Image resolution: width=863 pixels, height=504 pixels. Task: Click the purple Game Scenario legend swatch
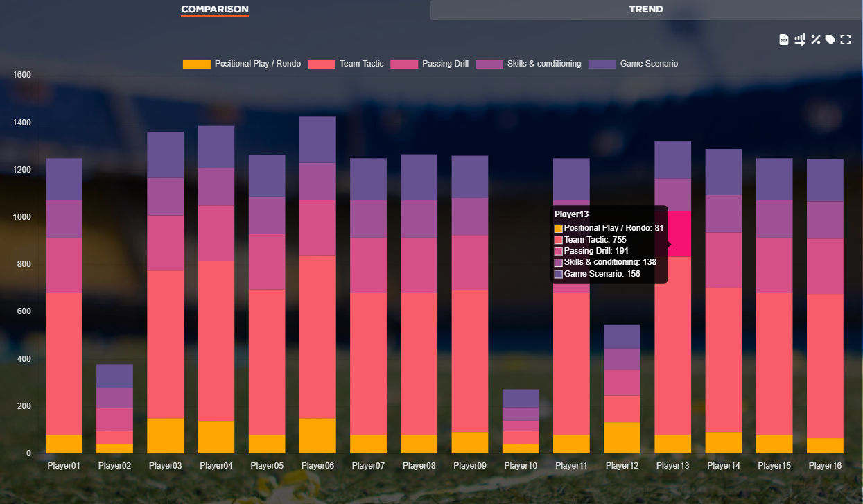click(x=602, y=64)
